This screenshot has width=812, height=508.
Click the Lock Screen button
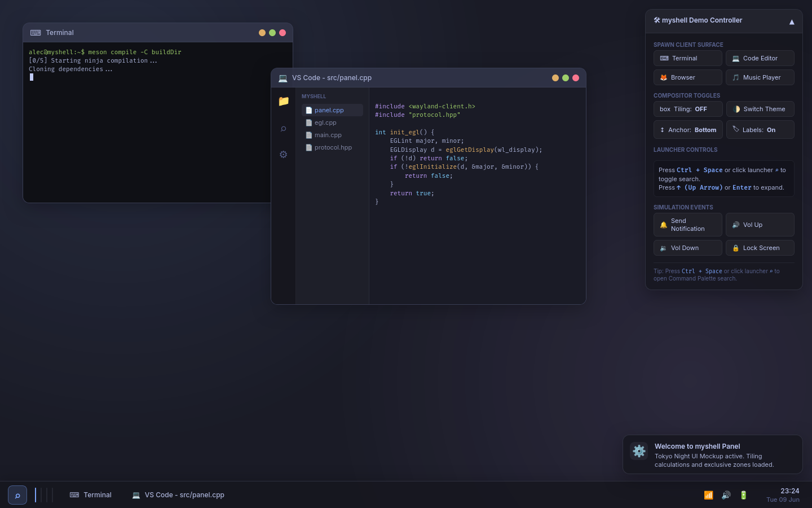760,248
